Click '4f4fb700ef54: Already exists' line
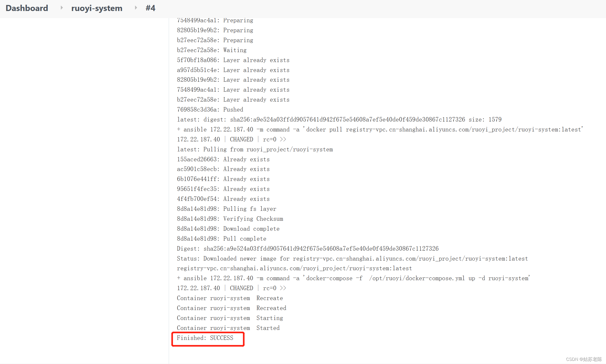 point(223,199)
